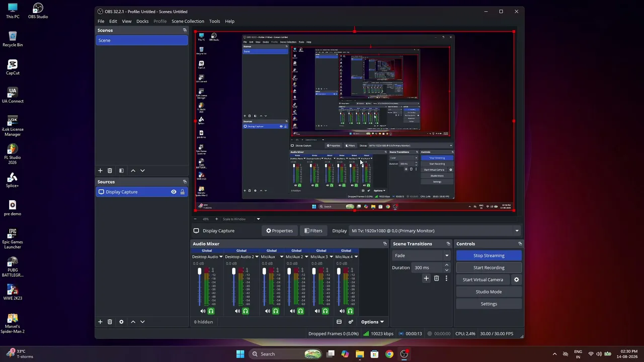
Task: Toggle monitoring headphones for Desktop Audio
Action: (x=211, y=311)
